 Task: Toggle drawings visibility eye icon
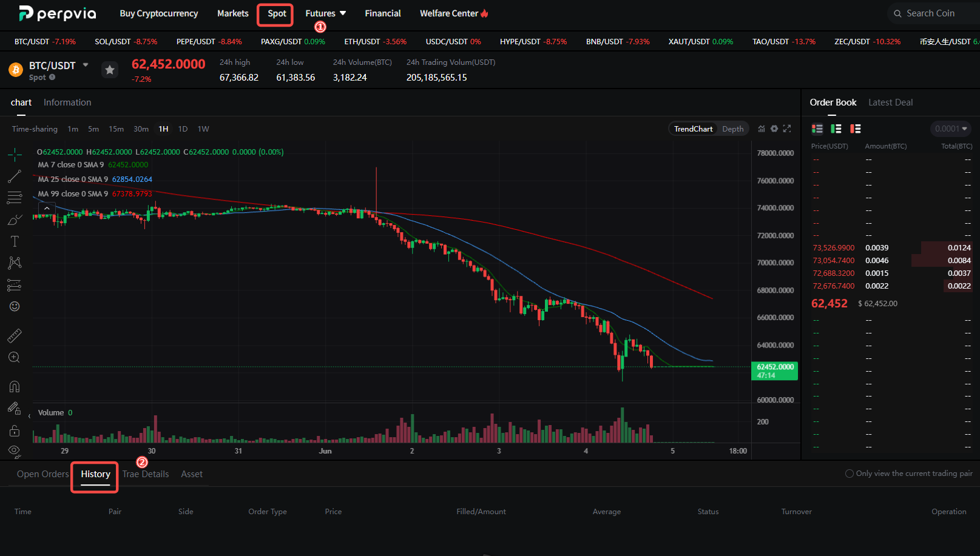[15, 451]
